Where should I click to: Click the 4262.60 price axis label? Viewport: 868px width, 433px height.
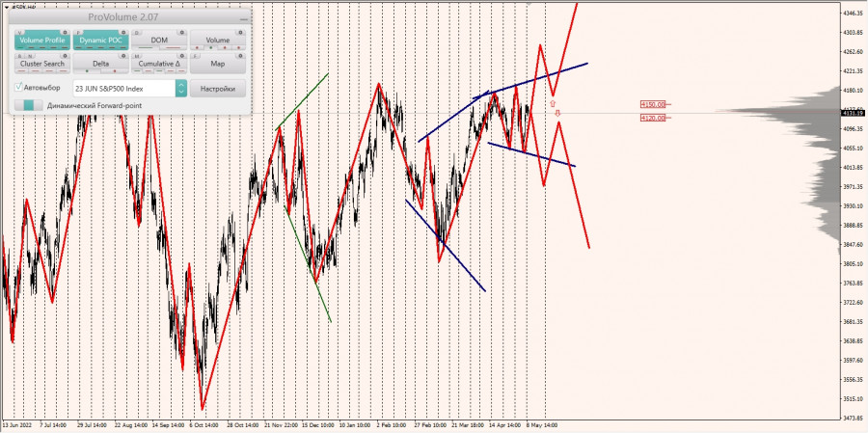[x=854, y=51]
